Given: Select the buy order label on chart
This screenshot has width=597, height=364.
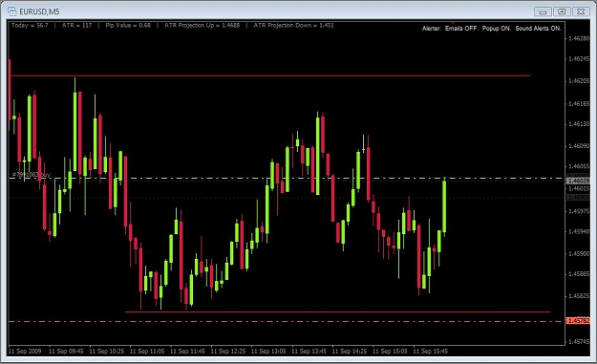Looking at the screenshot, I should [32, 175].
